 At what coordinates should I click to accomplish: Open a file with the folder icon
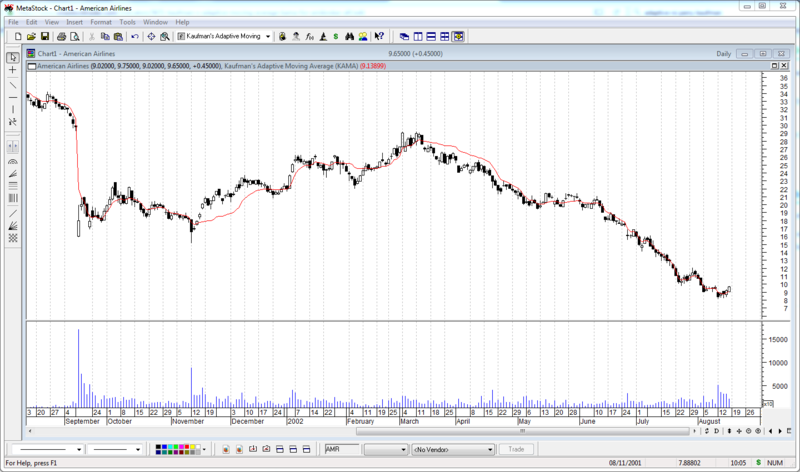31,36
